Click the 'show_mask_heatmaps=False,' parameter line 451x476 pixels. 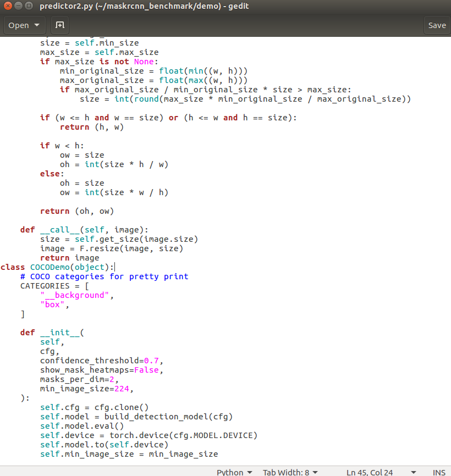pyautogui.click(x=102, y=370)
